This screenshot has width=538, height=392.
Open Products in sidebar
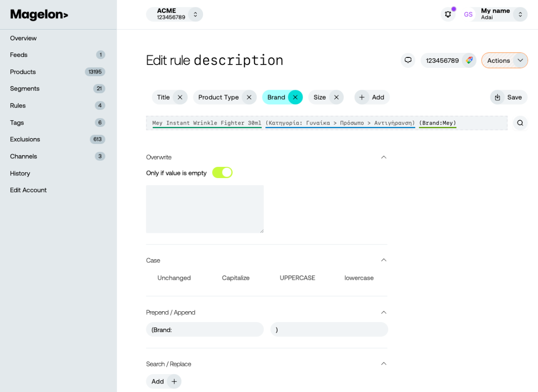point(23,72)
